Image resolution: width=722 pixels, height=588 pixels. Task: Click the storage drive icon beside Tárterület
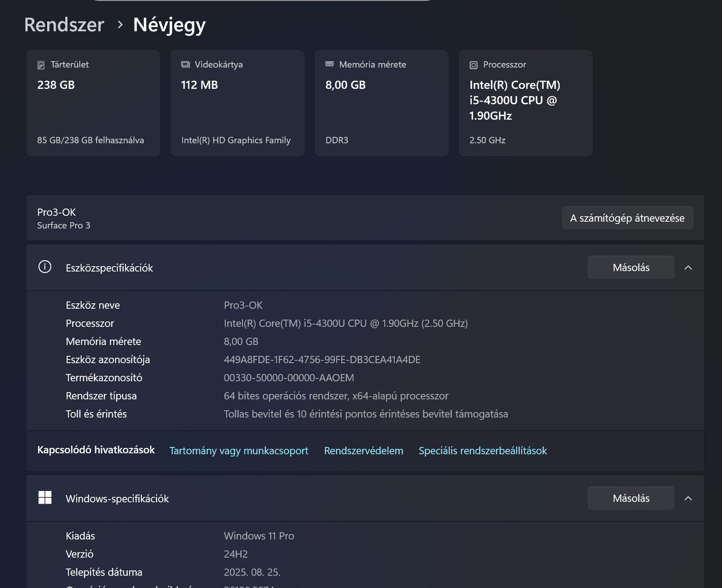[41, 65]
